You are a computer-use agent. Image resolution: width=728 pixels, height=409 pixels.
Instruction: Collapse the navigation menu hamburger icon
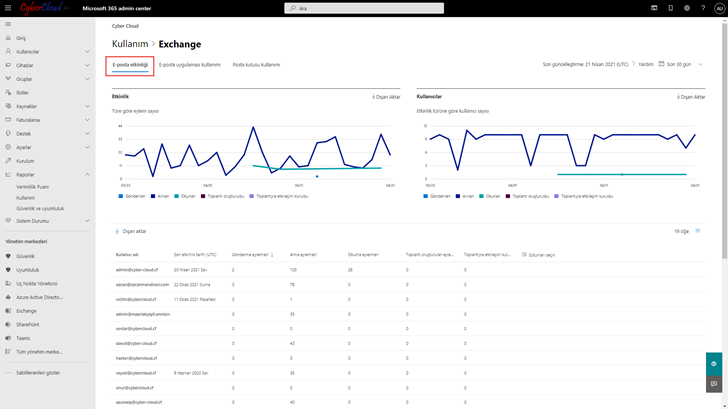coord(8,24)
